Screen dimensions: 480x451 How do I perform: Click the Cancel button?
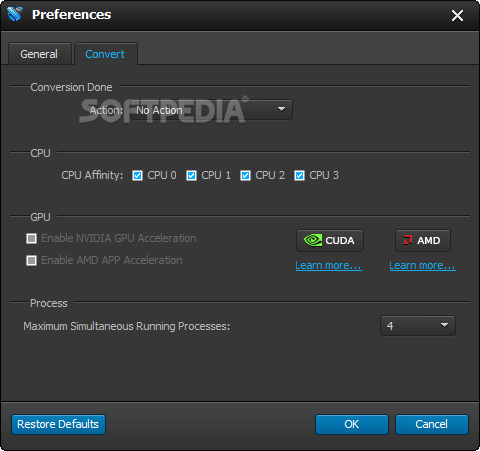(x=432, y=424)
